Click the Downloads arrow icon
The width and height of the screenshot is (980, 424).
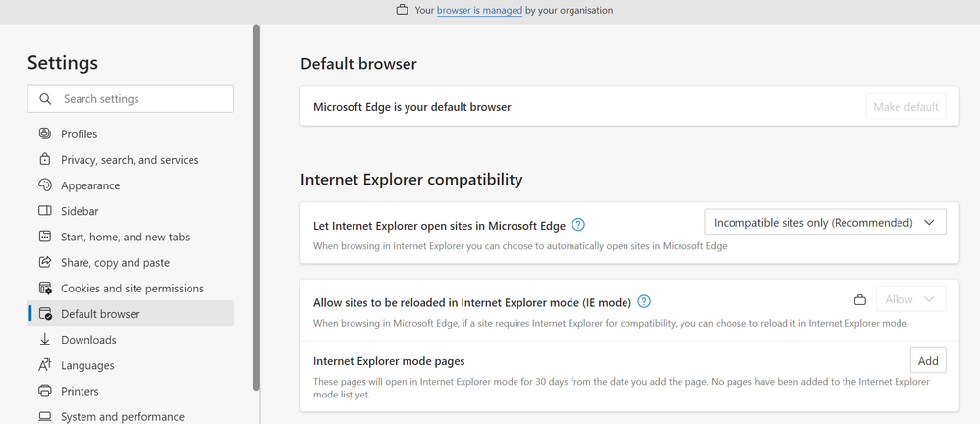[x=45, y=340]
